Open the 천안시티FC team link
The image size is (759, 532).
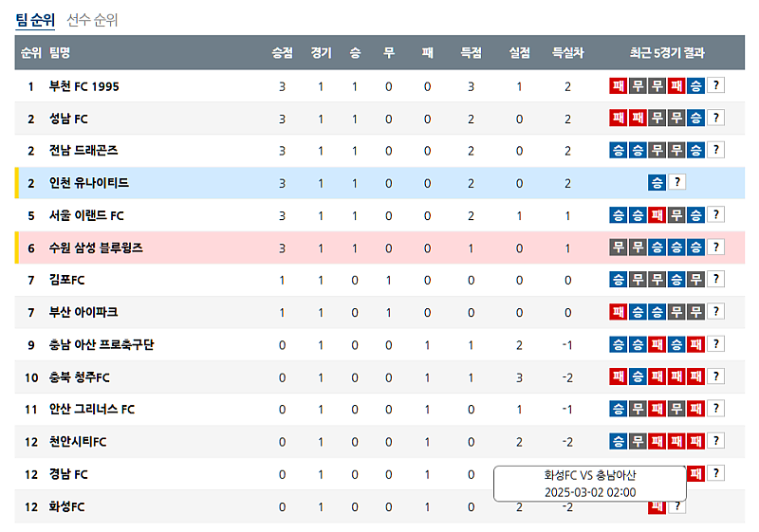(x=78, y=441)
